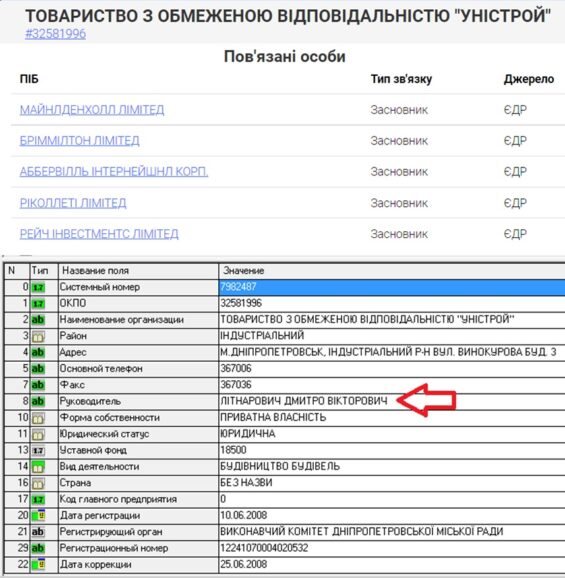Click ab text icon in Руководитель row
Screen dimensions: 565x578
click(x=38, y=401)
